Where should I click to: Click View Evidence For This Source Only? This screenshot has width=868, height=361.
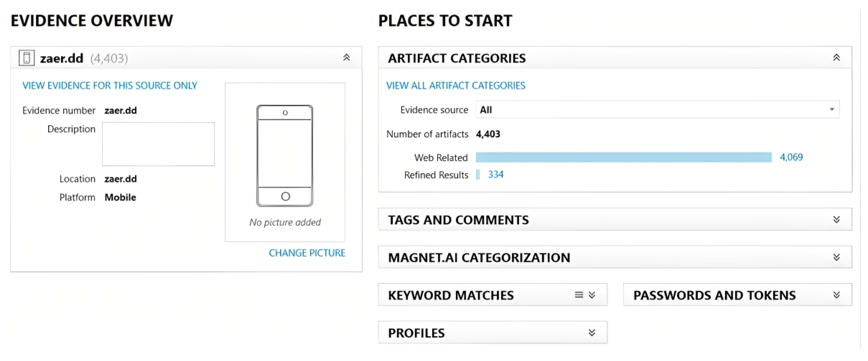point(110,86)
